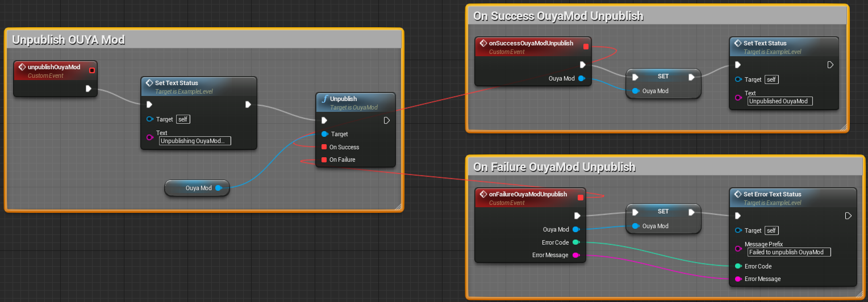Select 'On Failure OuyaMod Unpublish' comment title
The height and width of the screenshot is (302, 868).
[554, 167]
